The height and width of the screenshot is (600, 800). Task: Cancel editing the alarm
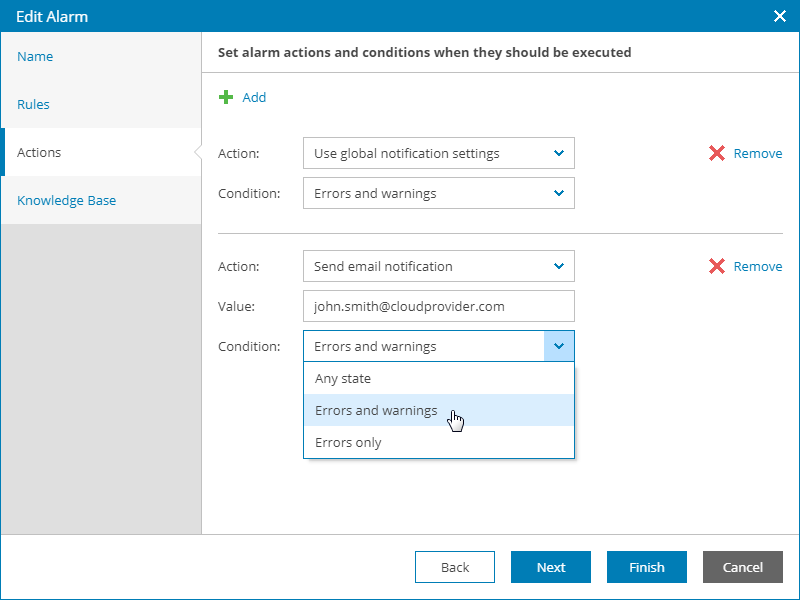[742, 567]
